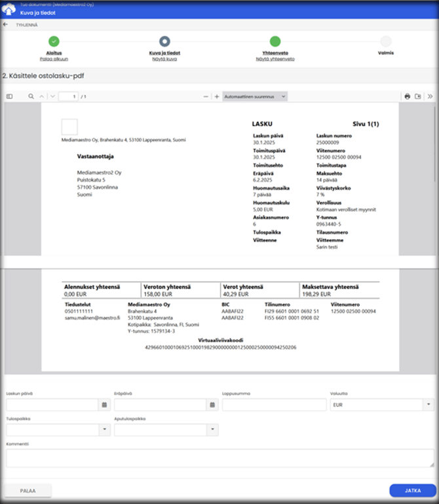This screenshot has width=439, height=504.
Task: Open calendar picker for Laskun päivä
Action: (x=104, y=405)
